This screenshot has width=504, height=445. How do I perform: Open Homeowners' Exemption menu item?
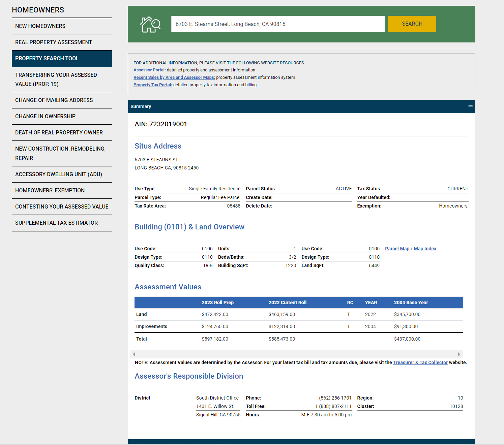(62, 190)
